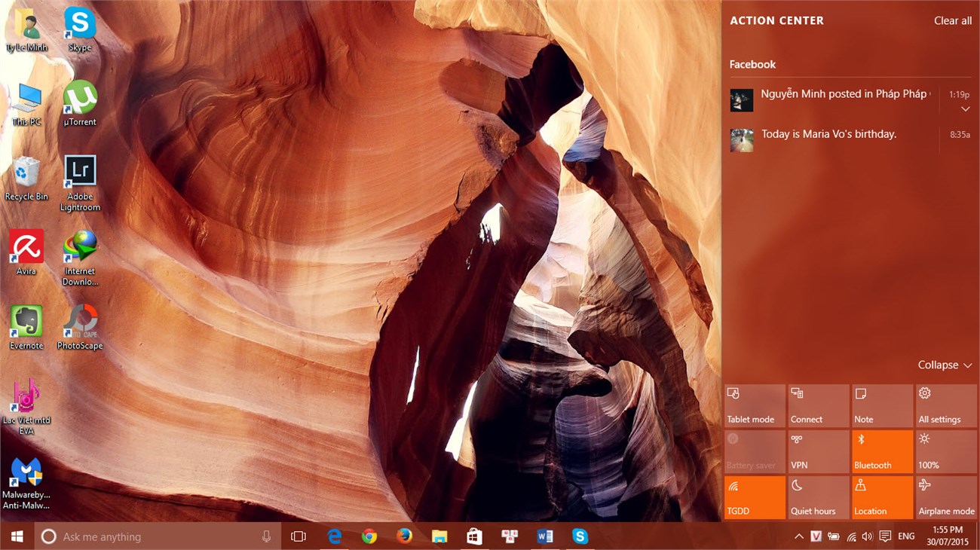Viewport: 980px width, 550px height.
Task: Open the taskbar app between Store and Word
Action: click(510, 536)
